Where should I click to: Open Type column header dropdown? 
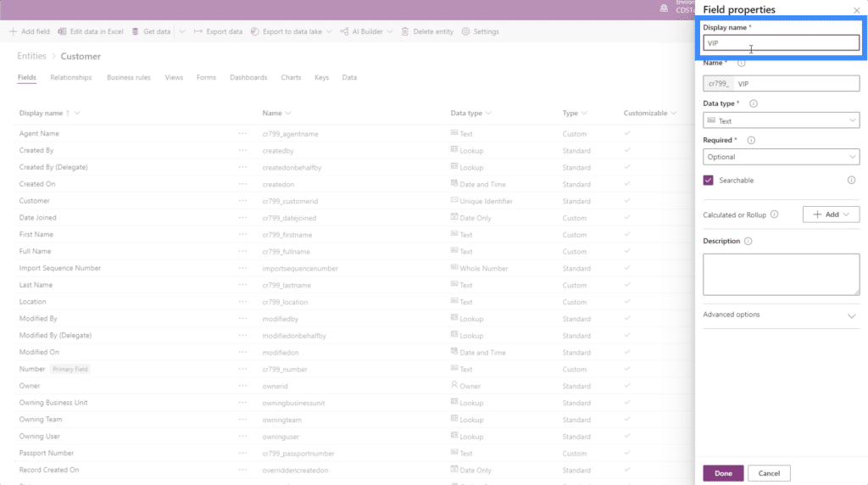click(584, 113)
